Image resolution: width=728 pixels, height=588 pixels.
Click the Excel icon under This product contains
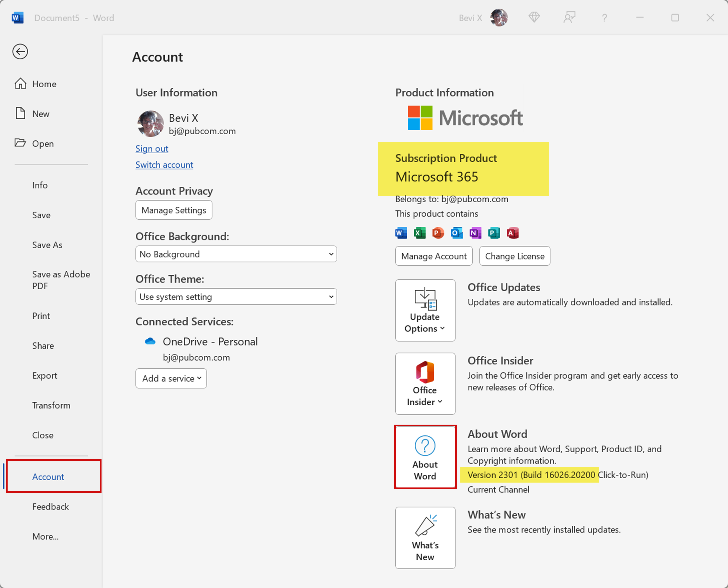click(420, 233)
